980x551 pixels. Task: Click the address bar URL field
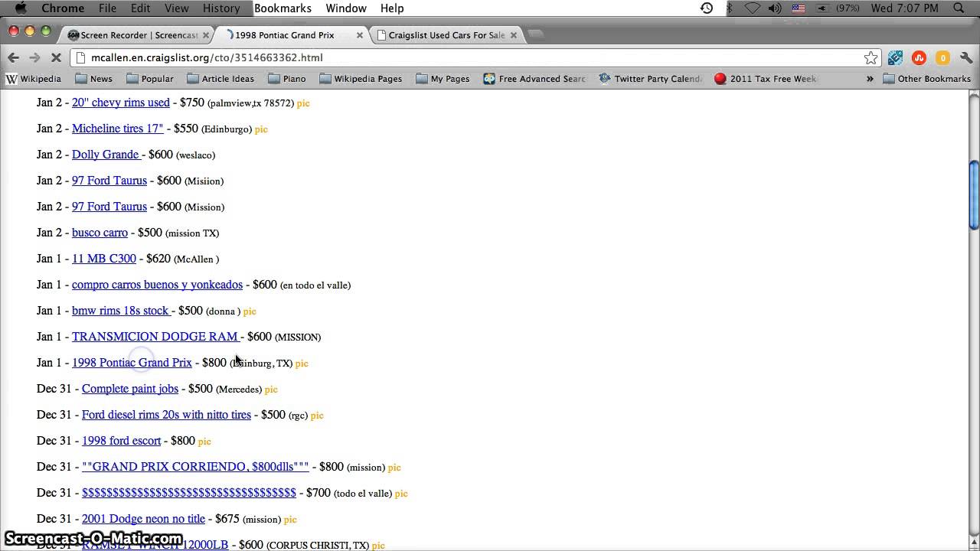pos(475,57)
